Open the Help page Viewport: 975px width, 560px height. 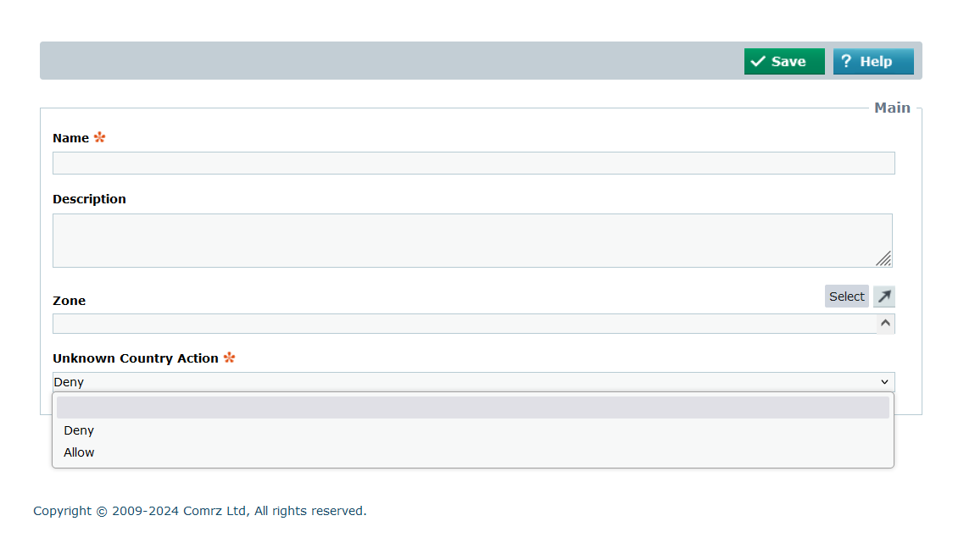pos(873,62)
